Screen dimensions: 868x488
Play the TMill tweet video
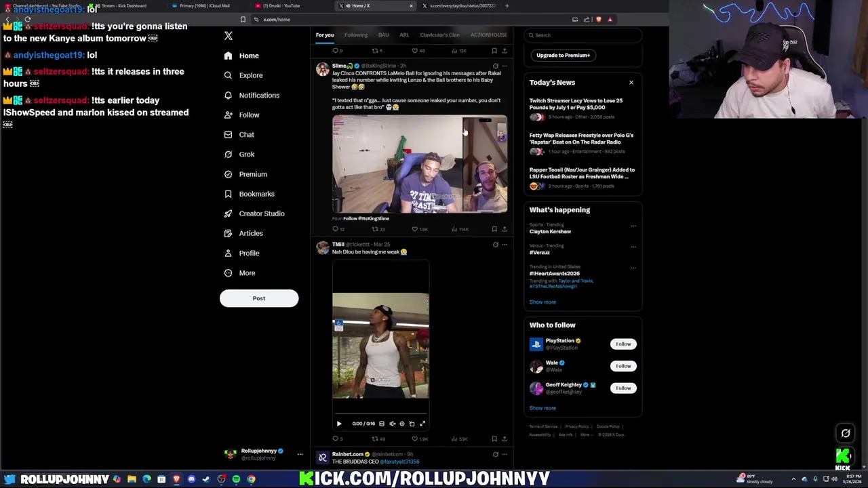point(339,424)
